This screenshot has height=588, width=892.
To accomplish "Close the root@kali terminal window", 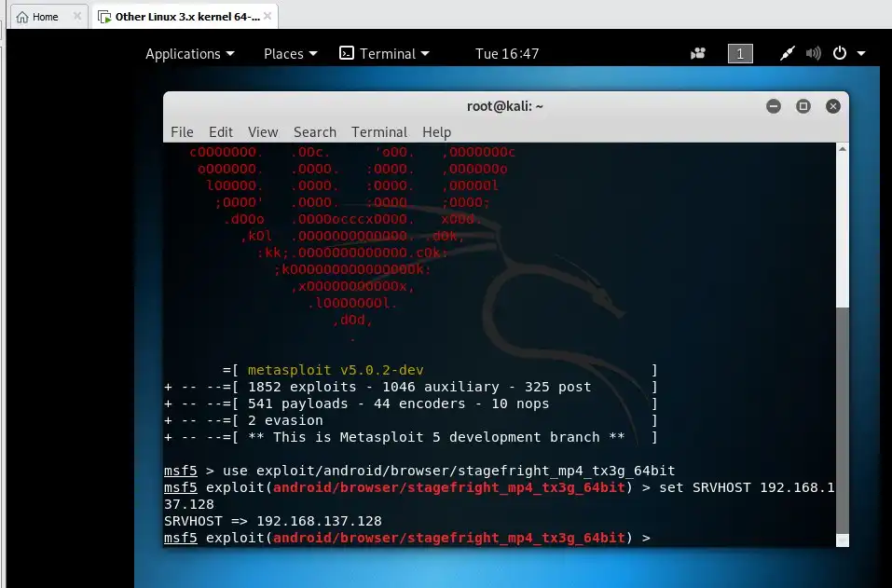I will click(833, 106).
